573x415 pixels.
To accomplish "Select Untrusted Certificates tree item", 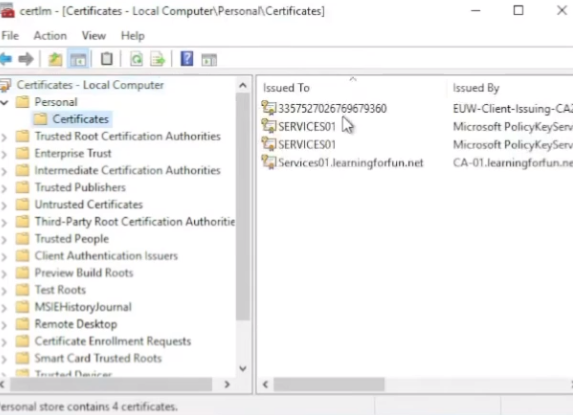I will click(x=88, y=204).
